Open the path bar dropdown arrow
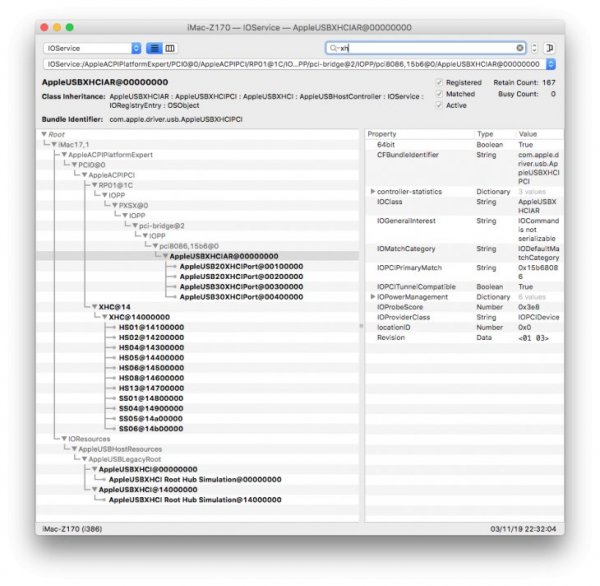The width and height of the screenshot is (600, 586). coord(551,64)
